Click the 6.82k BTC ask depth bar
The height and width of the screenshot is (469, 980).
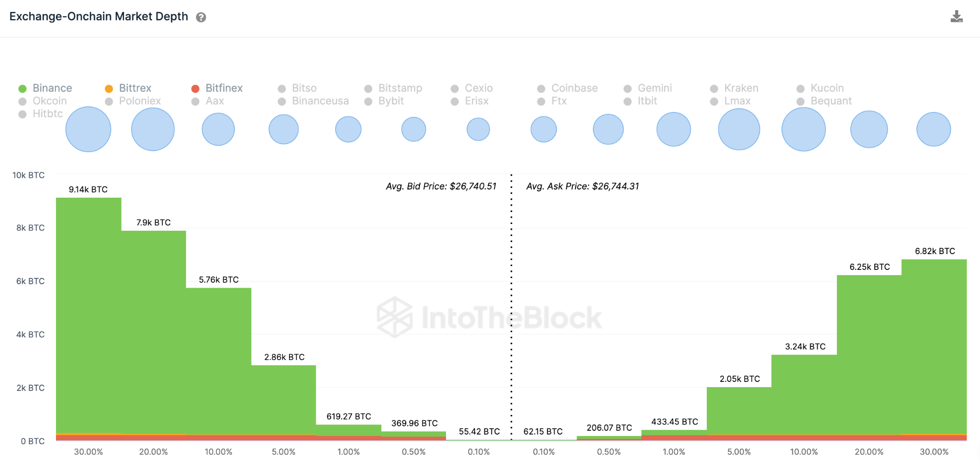(x=932, y=349)
